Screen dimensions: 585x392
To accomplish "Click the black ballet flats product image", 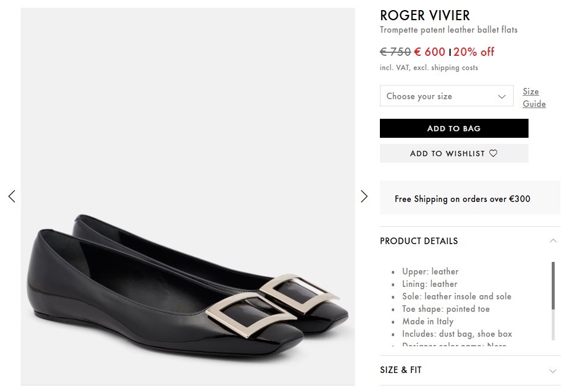I will [x=188, y=279].
